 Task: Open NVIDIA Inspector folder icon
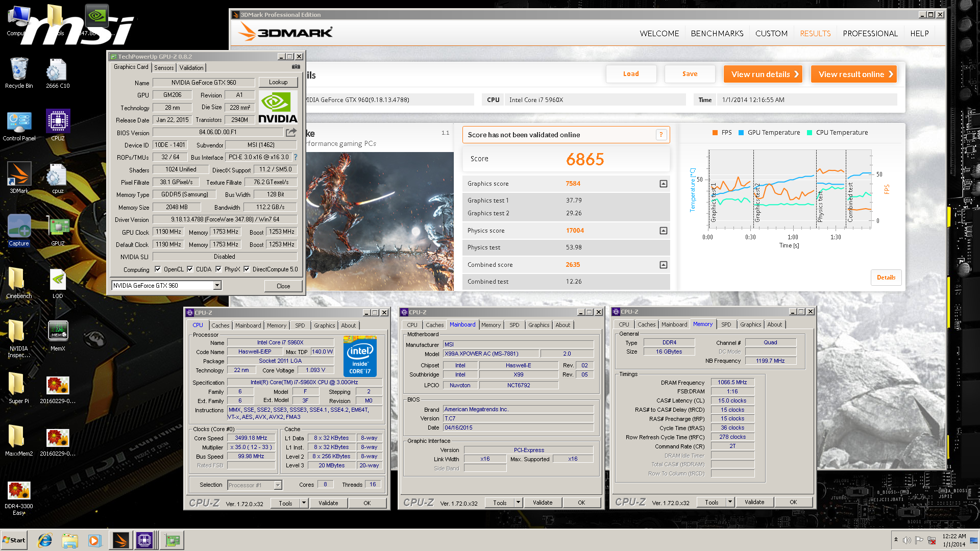pos(19,339)
